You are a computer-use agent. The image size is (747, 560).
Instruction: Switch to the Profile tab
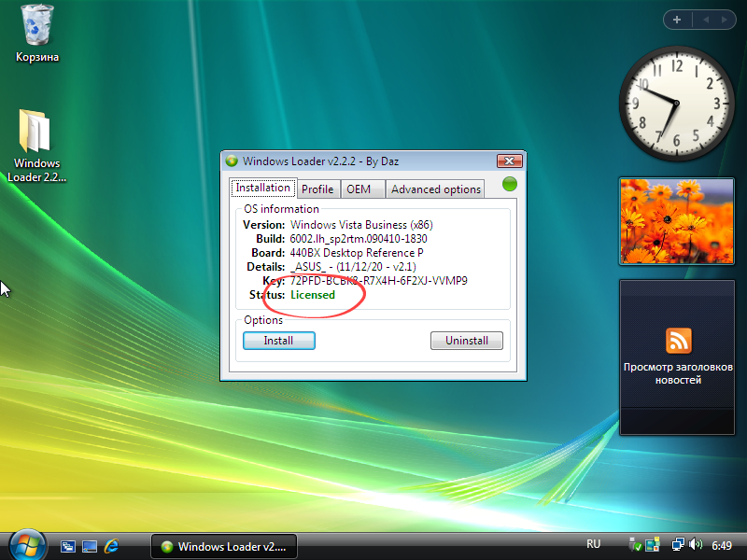pos(317,189)
